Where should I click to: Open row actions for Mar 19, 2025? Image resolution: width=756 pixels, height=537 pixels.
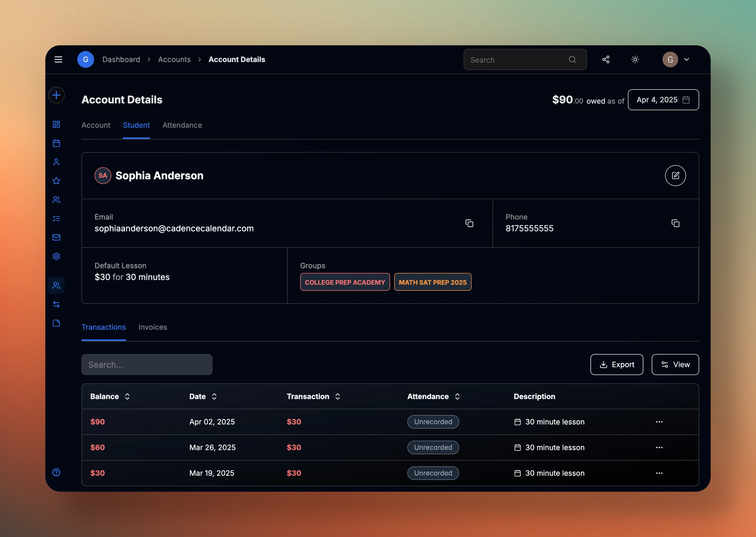(x=659, y=473)
